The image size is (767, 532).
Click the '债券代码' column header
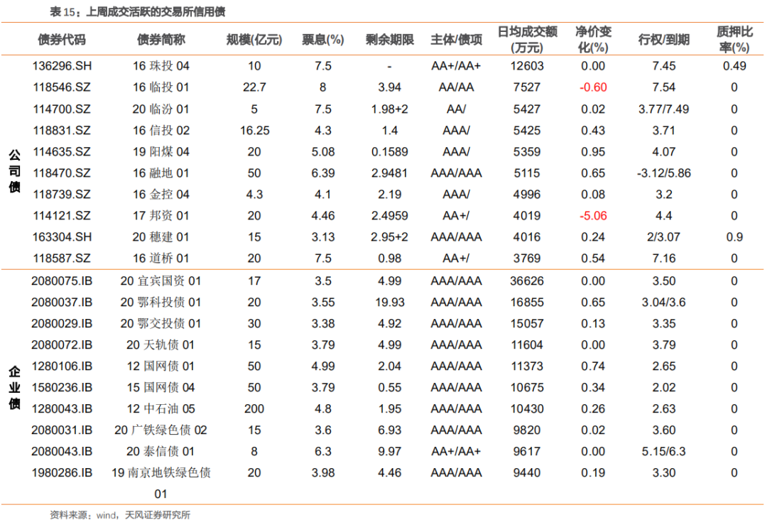[x=62, y=40]
